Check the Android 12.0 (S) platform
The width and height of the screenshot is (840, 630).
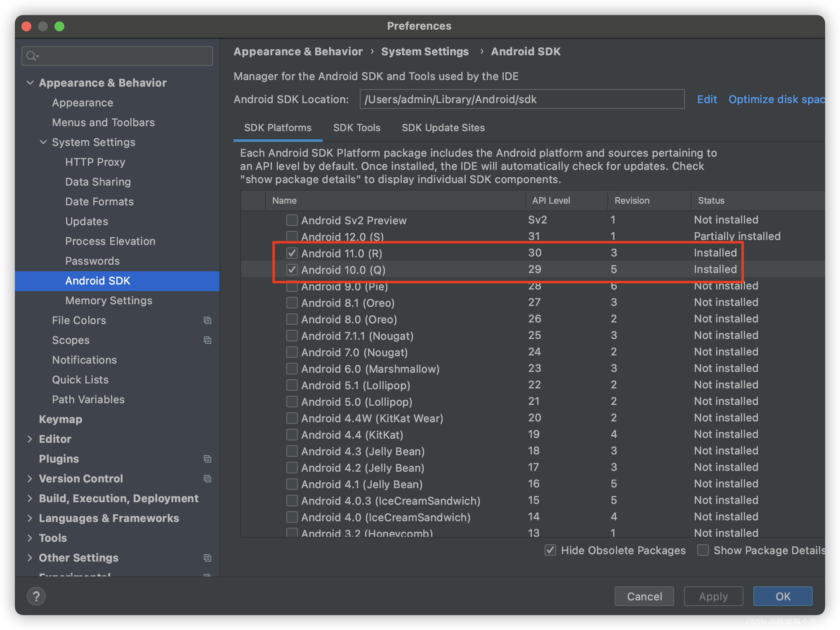coord(292,236)
